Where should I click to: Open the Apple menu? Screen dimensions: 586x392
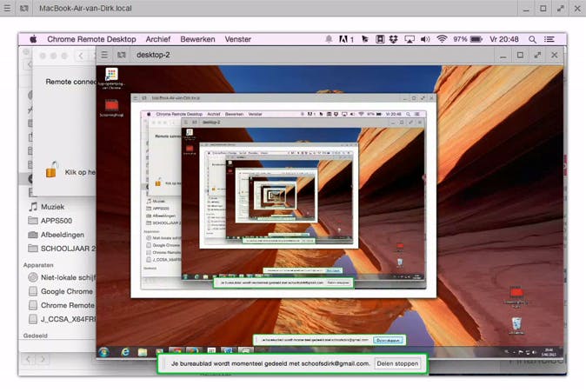(x=33, y=39)
